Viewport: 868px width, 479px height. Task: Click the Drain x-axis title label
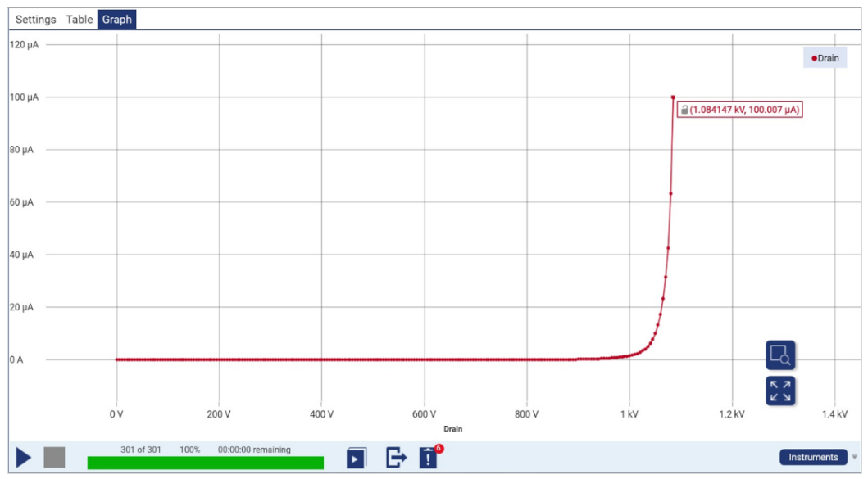[x=452, y=429]
